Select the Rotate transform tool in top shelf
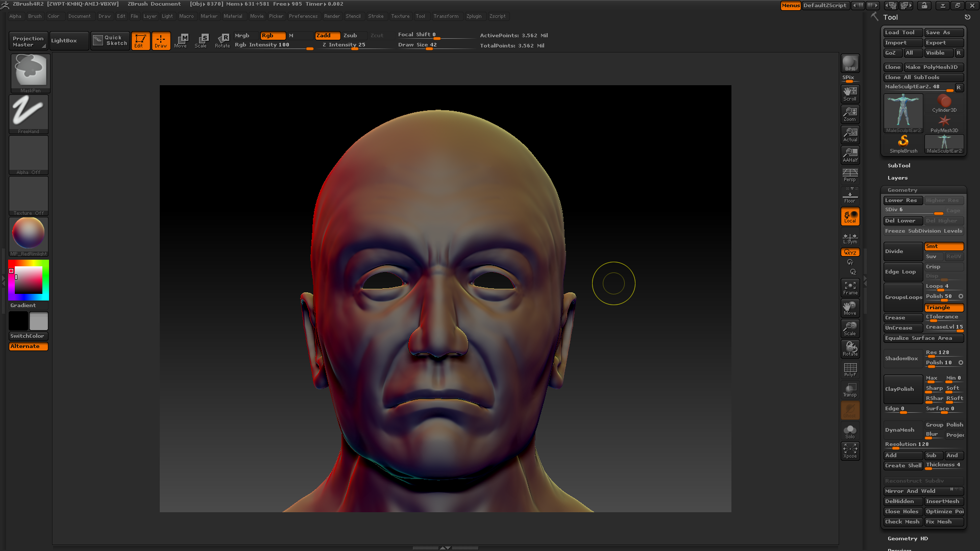 tap(223, 41)
